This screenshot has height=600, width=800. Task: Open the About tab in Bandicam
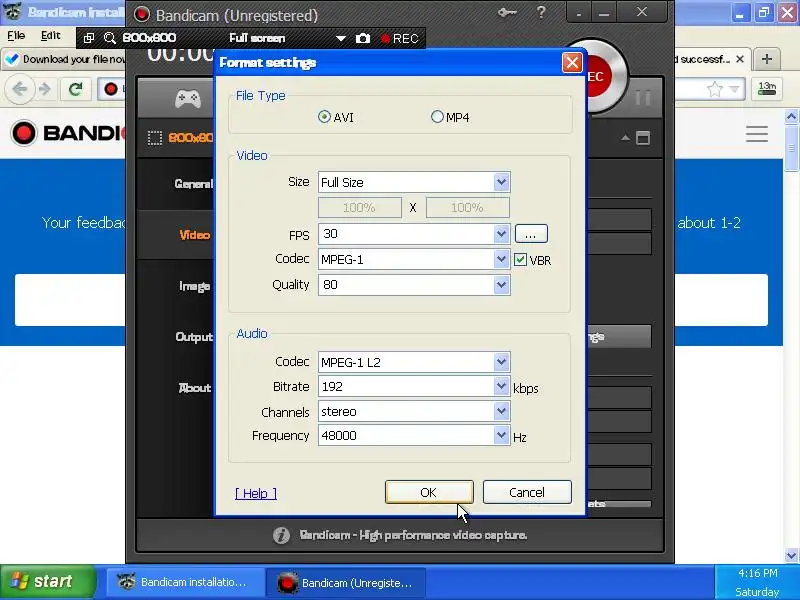coord(194,388)
